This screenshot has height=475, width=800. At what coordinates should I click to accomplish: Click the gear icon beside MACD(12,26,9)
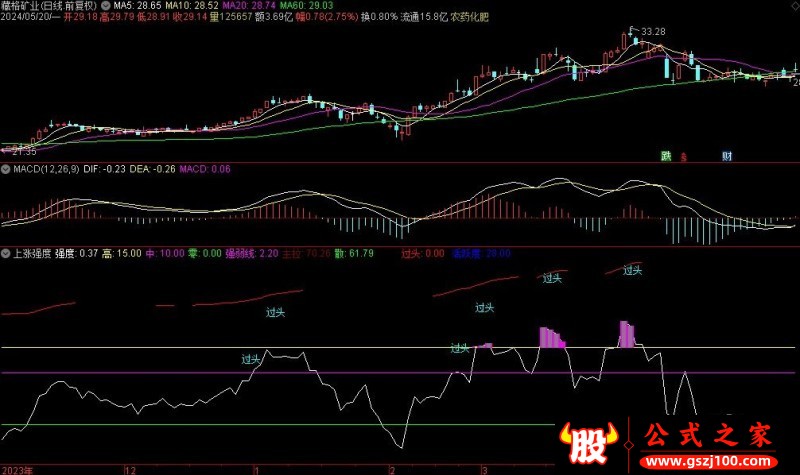[6, 170]
